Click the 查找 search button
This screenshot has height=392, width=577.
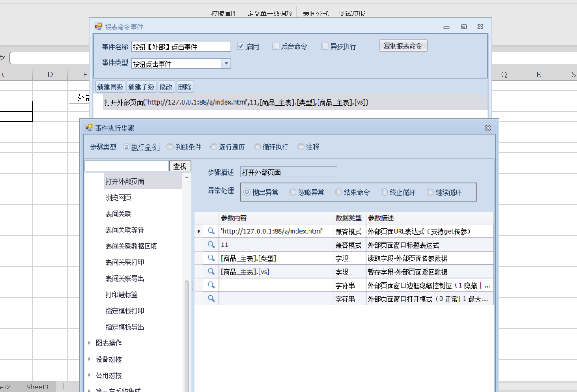pos(180,166)
